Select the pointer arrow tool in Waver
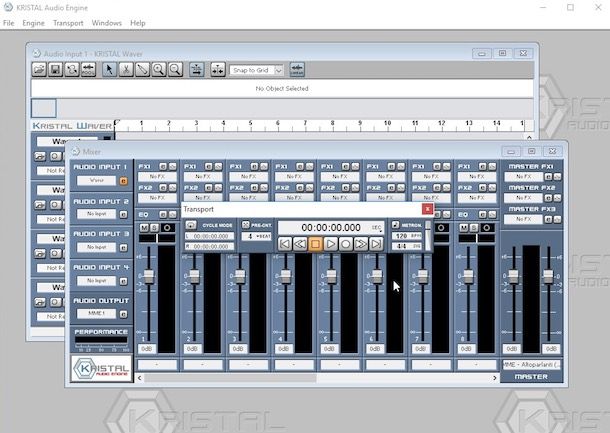 [109, 70]
